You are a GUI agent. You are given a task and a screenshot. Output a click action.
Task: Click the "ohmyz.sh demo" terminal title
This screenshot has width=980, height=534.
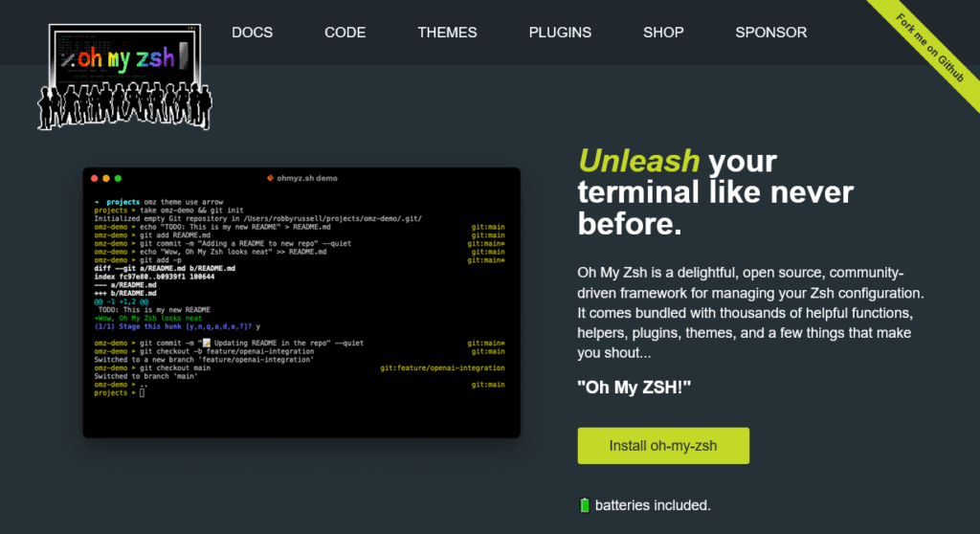pos(307,178)
